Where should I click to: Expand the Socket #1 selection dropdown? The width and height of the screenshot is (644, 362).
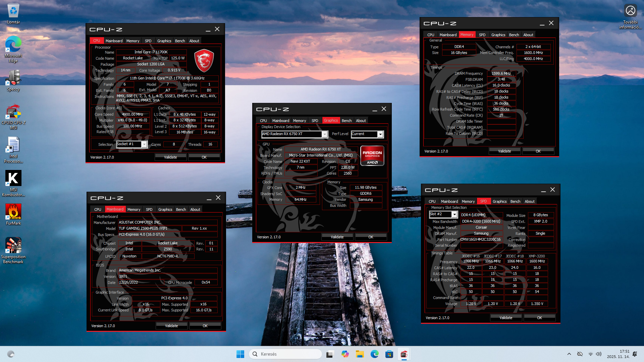click(144, 144)
